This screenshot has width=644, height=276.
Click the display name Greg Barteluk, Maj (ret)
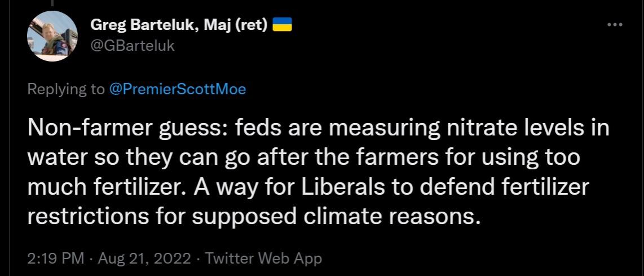pos(179,25)
